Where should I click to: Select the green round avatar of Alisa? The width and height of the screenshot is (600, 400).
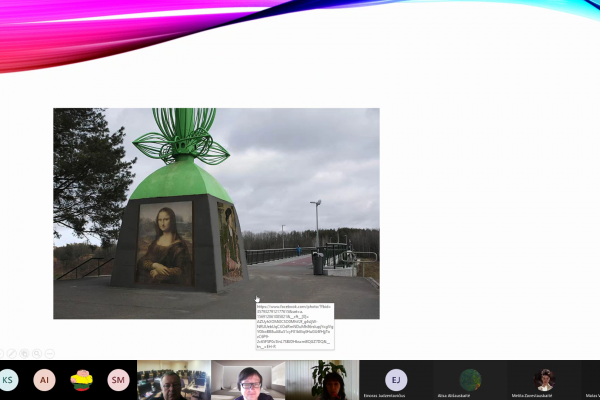(x=470, y=380)
